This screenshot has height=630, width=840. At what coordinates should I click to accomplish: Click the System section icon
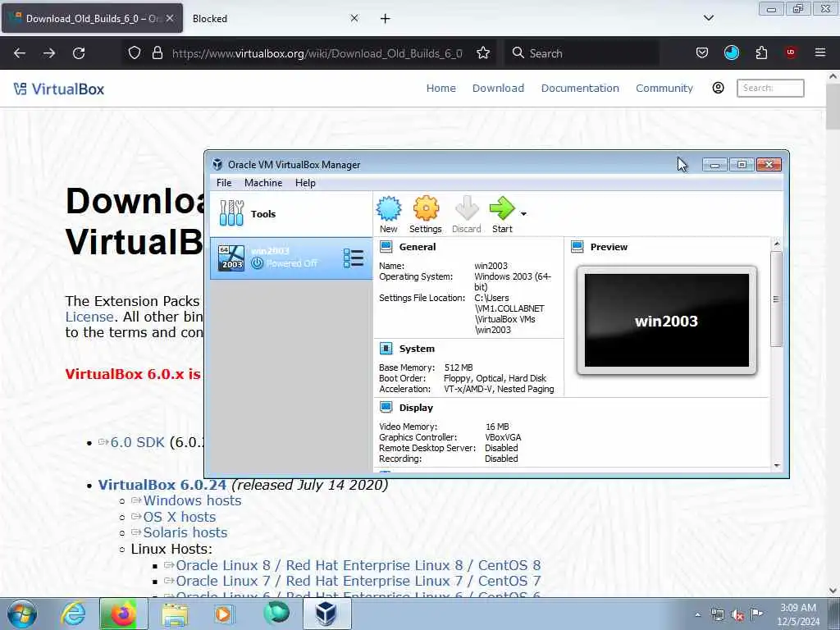pyautogui.click(x=386, y=349)
